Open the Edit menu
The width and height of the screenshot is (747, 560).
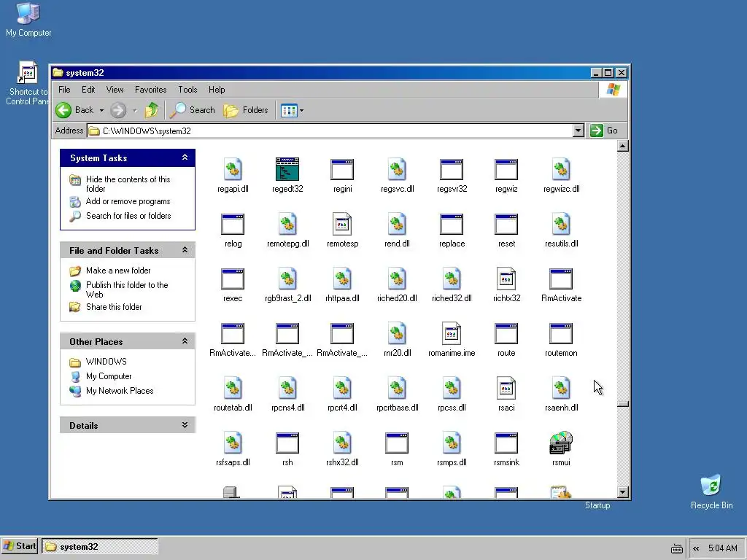[x=88, y=90]
